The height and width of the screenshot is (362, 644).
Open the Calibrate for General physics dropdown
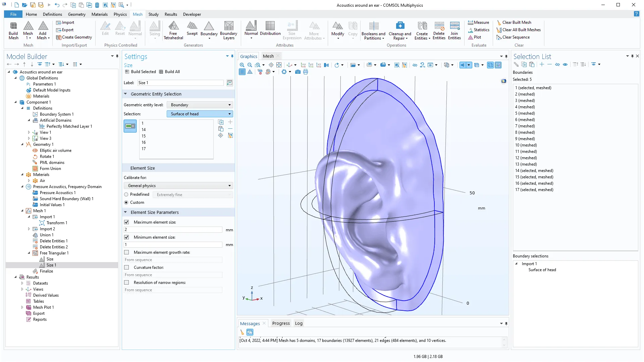[x=178, y=186]
